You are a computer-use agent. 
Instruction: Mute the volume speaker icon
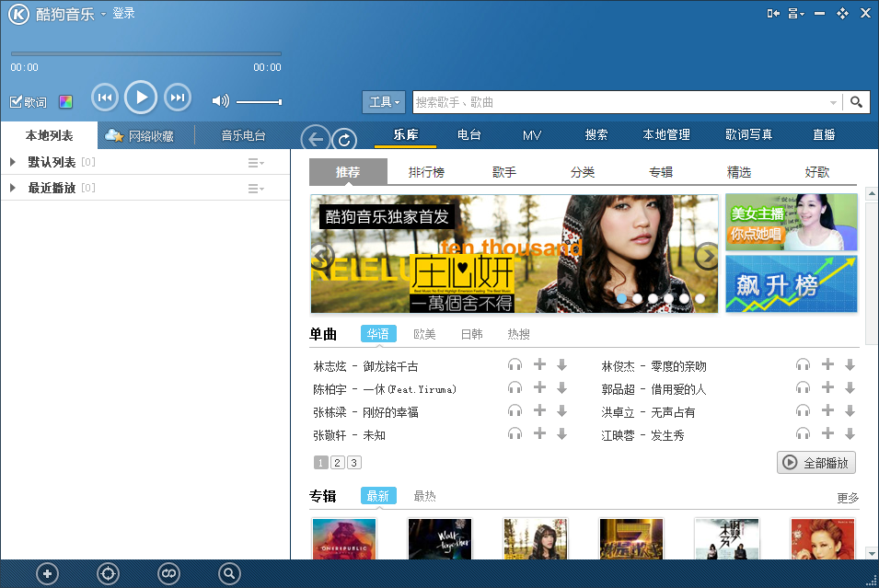[220, 101]
